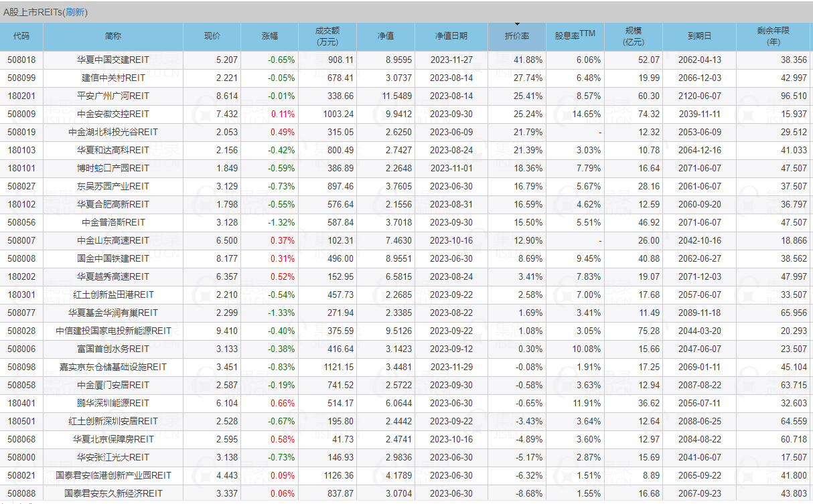Sort by the 净值 column header
The height and width of the screenshot is (504, 813).
pos(386,36)
